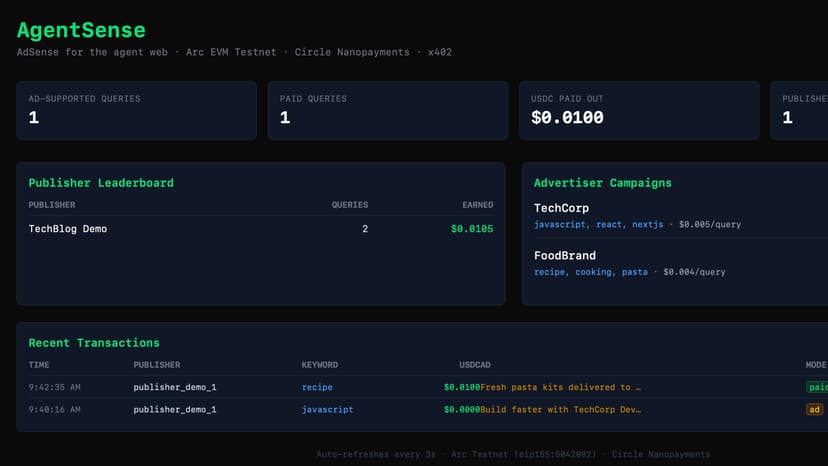Select the 9:42:35 AM transaction time

pyautogui.click(x=54, y=387)
